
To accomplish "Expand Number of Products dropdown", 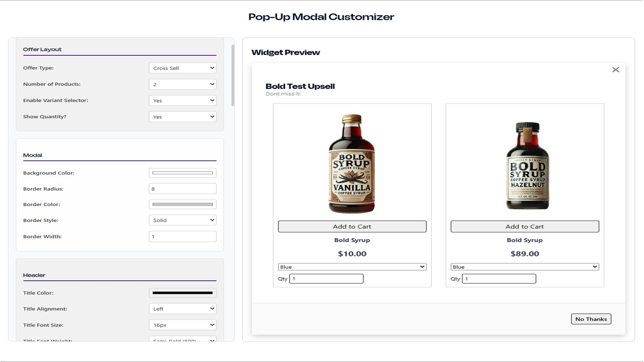I will (x=182, y=84).
